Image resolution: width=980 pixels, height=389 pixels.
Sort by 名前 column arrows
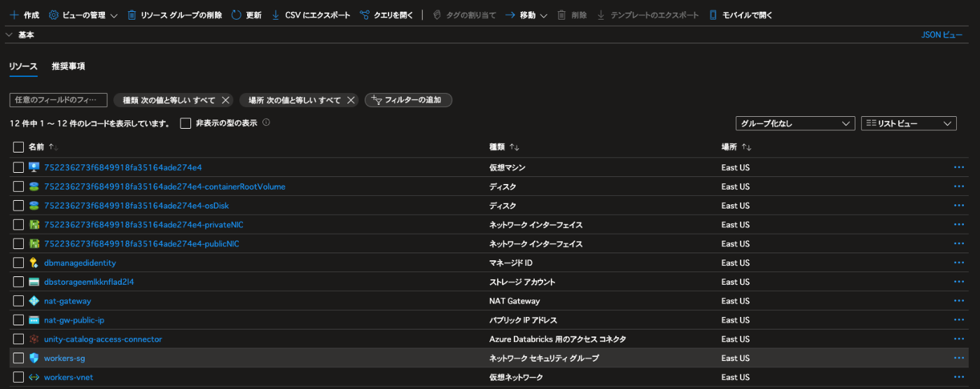point(54,147)
